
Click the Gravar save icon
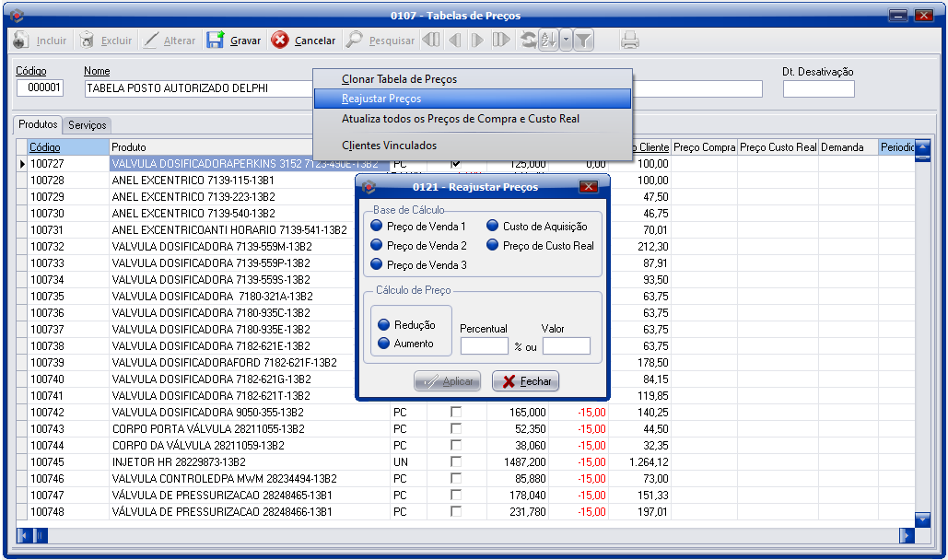pos(216,41)
